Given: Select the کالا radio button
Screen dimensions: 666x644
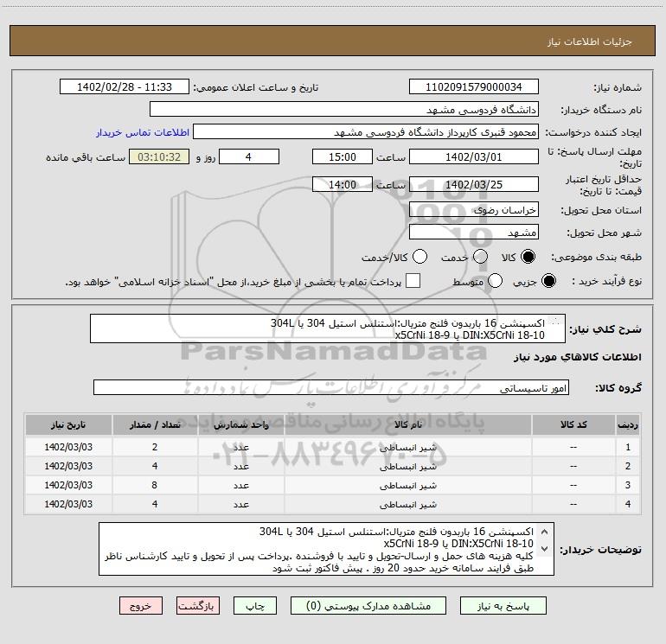Looking at the screenshot, I should pos(528,257).
